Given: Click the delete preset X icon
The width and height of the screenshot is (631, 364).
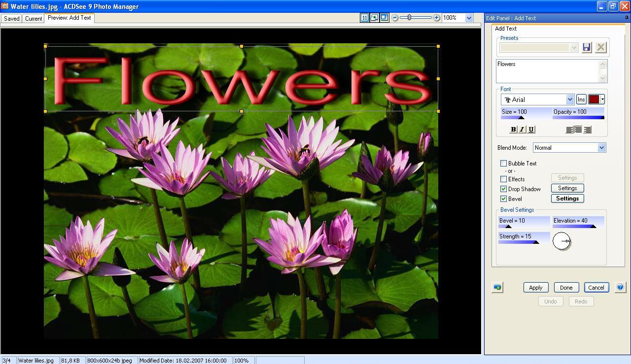Looking at the screenshot, I should click(600, 47).
